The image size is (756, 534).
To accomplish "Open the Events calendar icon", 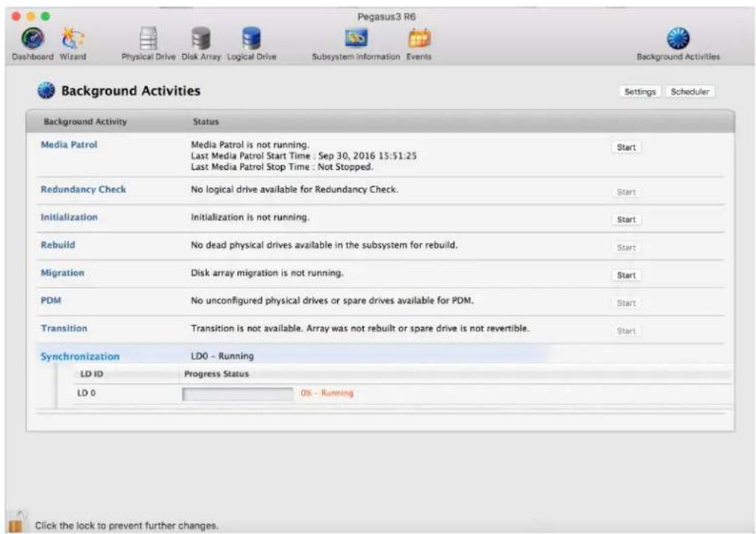I will click(x=418, y=38).
